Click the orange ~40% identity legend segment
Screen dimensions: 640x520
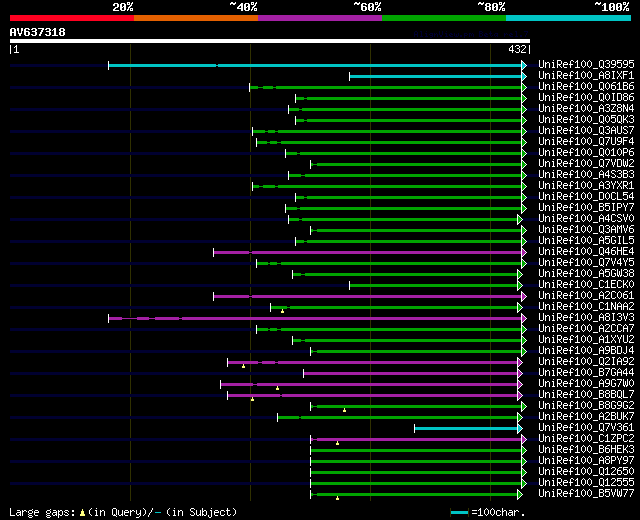coord(196,18)
